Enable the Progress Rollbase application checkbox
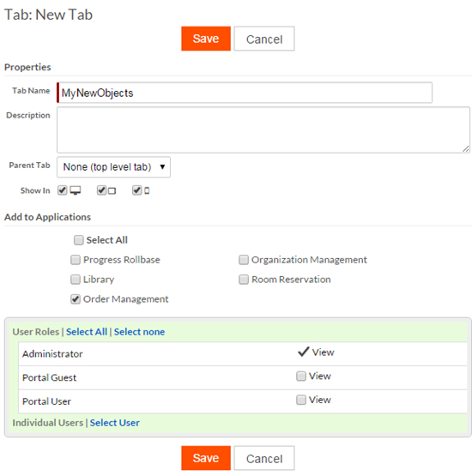 coord(76,260)
